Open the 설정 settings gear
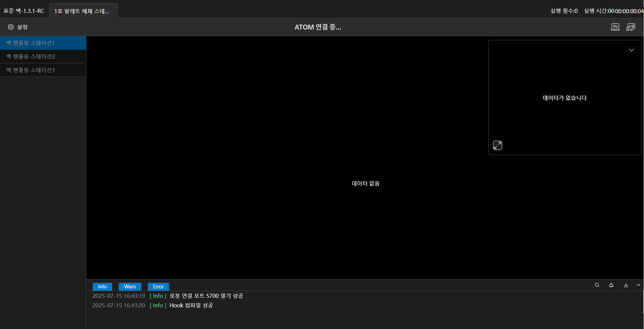The width and height of the screenshot is (644, 329). click(11, 27)
